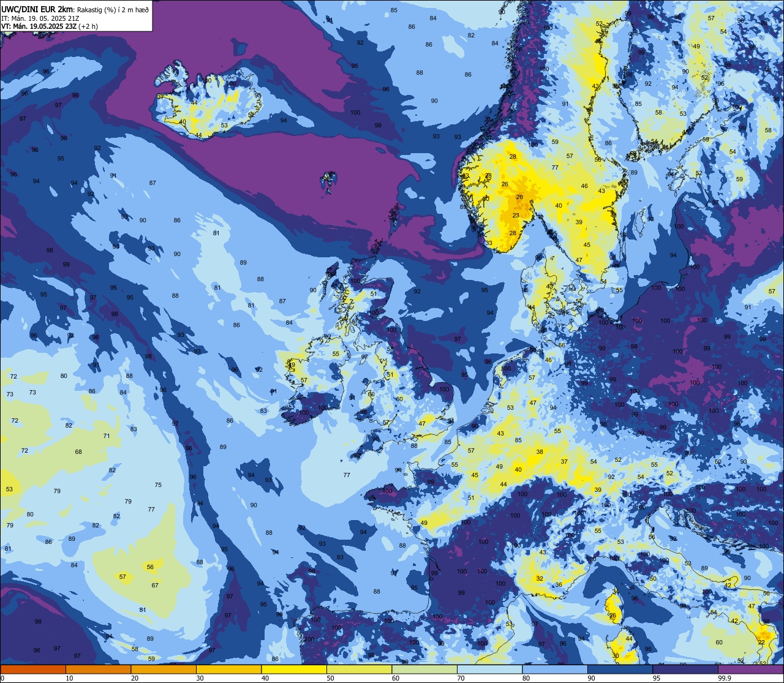Click the light blue 70–80 legend swatch
Viewport: 784px width, 683px height.
click(x=489, y=670)
